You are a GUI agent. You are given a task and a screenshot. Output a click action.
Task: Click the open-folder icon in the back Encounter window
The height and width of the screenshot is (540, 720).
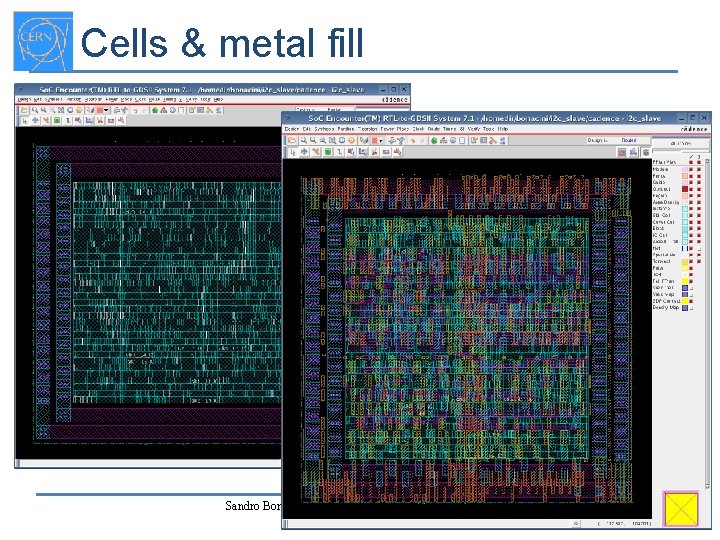(x=24, y=110)
